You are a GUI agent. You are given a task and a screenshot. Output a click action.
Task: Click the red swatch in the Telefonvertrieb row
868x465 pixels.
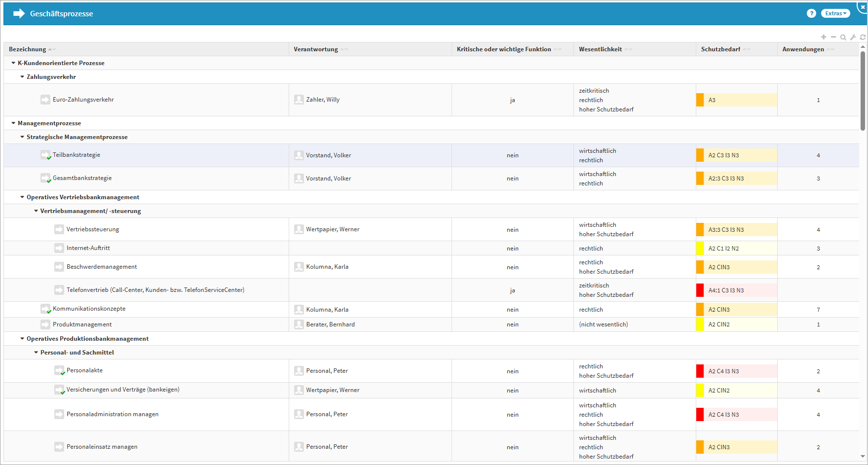click(700, 290)
